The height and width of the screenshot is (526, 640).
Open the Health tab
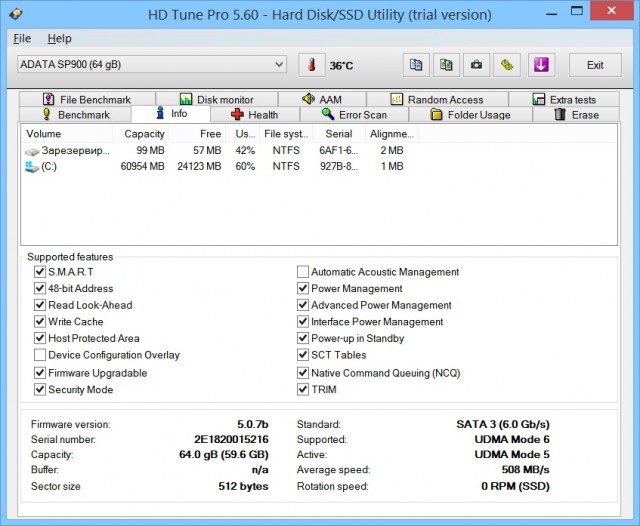tap(255, 115)
